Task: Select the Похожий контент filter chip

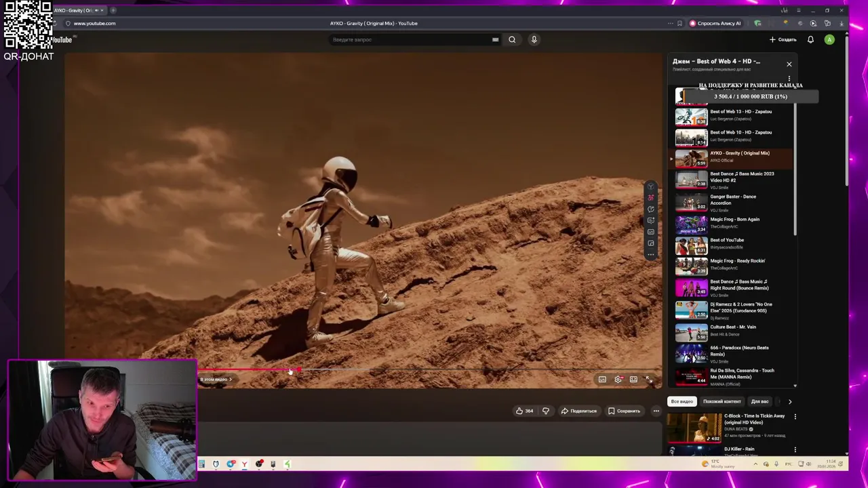Action: [x=722, y=401]
